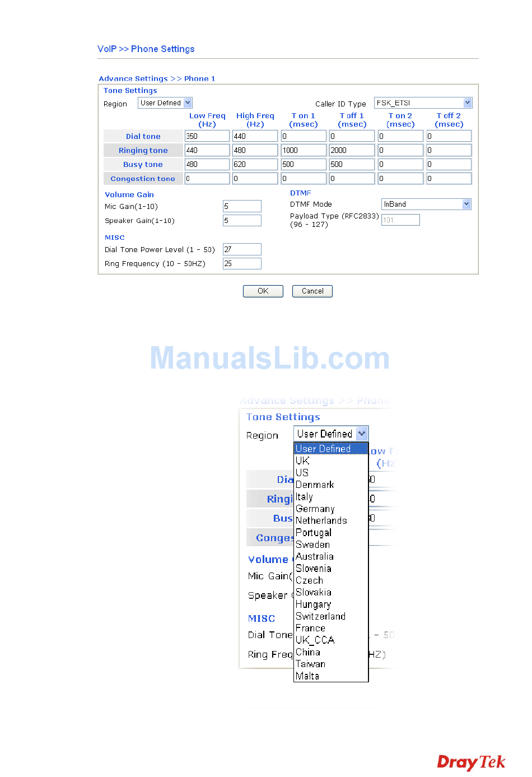This screenshot has height=777, width=532.
Task: Select Germany in the region list
Action: [x=331, y=509]
